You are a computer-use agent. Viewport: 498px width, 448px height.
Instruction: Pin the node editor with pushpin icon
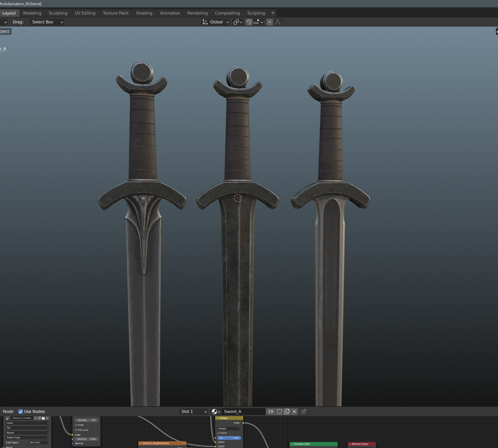pos(304,412)
